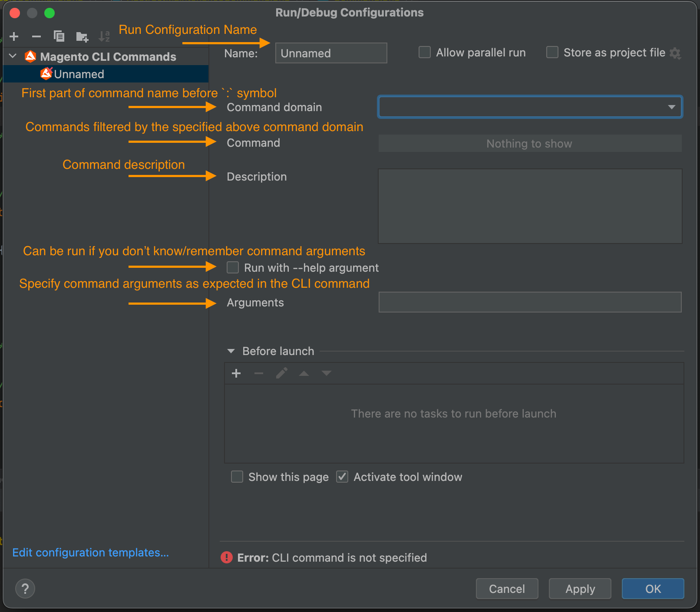The width and height of the screenshot is (700, 612).
Task: Sort configurations alphabetically
Action: (x=104, y=36)
